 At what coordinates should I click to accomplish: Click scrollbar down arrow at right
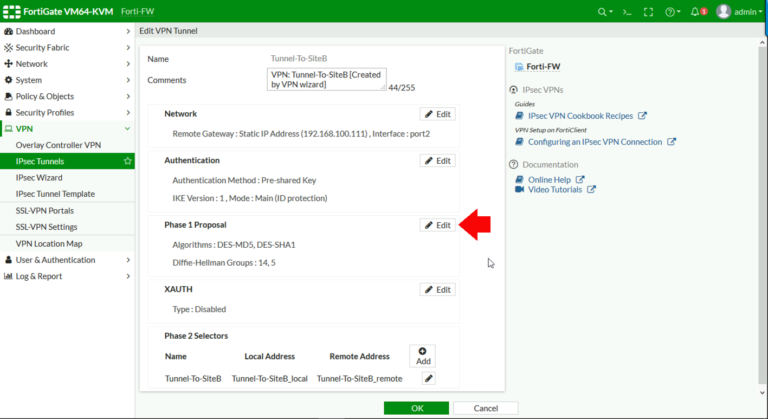(762, 393)
